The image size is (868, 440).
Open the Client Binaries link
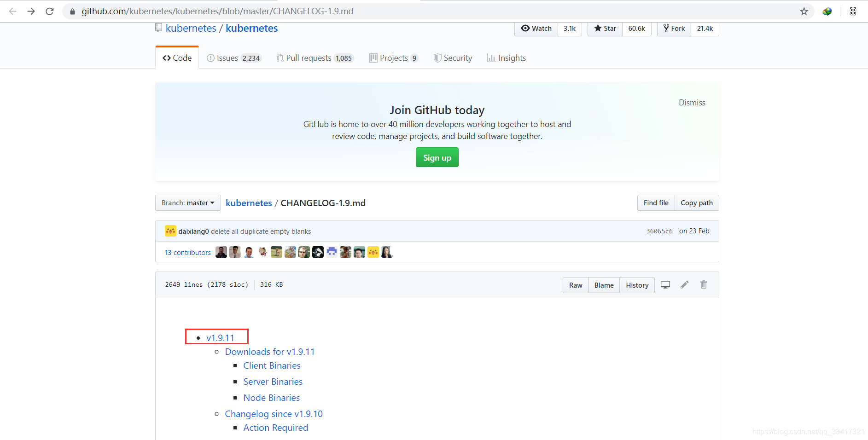pos(272,365)
